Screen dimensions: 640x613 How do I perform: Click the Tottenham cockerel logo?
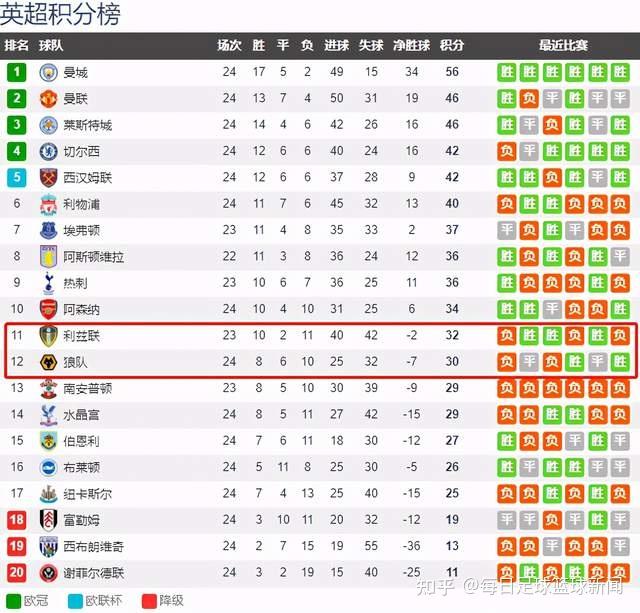click(49, 283)
